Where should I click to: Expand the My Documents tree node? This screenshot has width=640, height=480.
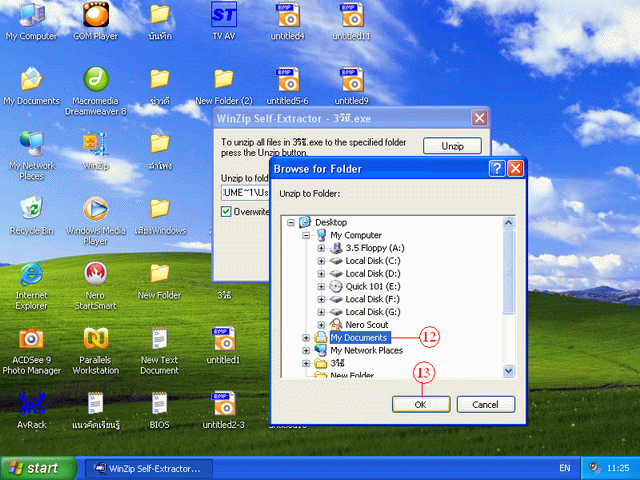[306, 338]
